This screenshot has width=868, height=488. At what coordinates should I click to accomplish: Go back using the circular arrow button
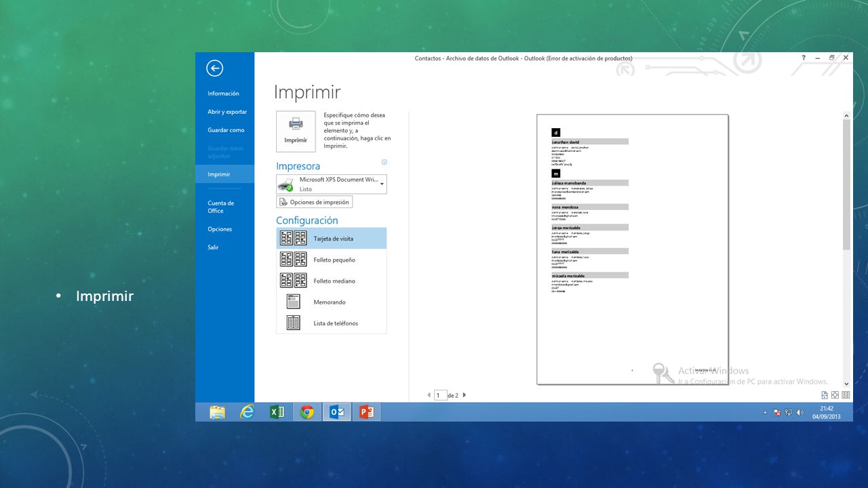coord(215,68)
